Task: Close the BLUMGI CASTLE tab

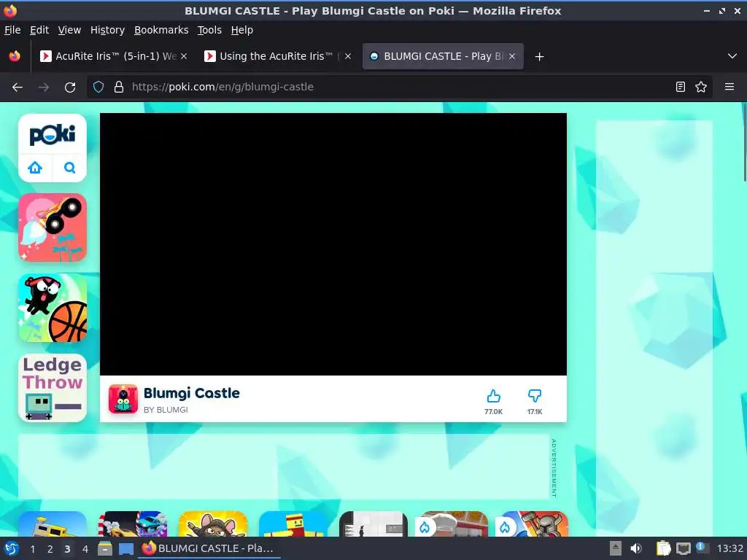Action: [512, 56]
